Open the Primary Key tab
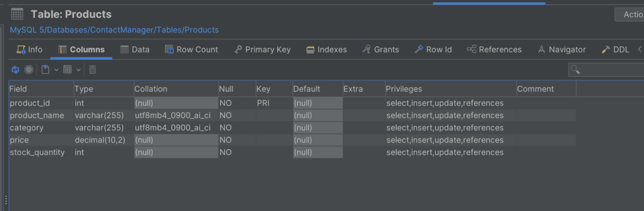The width and height of the screenshot is (644, 211). click(262, 50)
